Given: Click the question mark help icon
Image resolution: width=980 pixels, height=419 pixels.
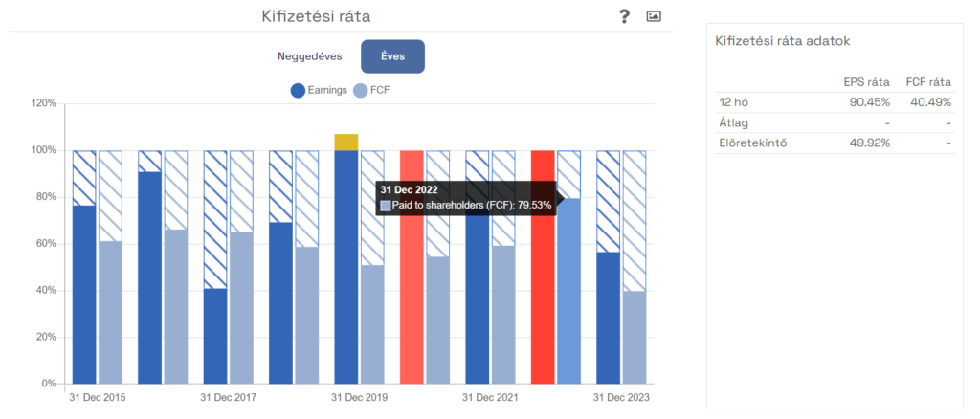Looking at the screenshot, I should tap(624, 17).
